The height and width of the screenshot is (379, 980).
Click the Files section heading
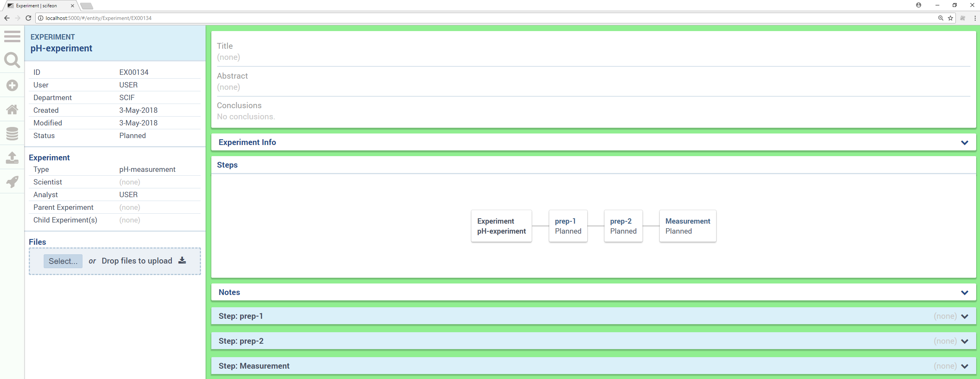click(x=37, y=242)
